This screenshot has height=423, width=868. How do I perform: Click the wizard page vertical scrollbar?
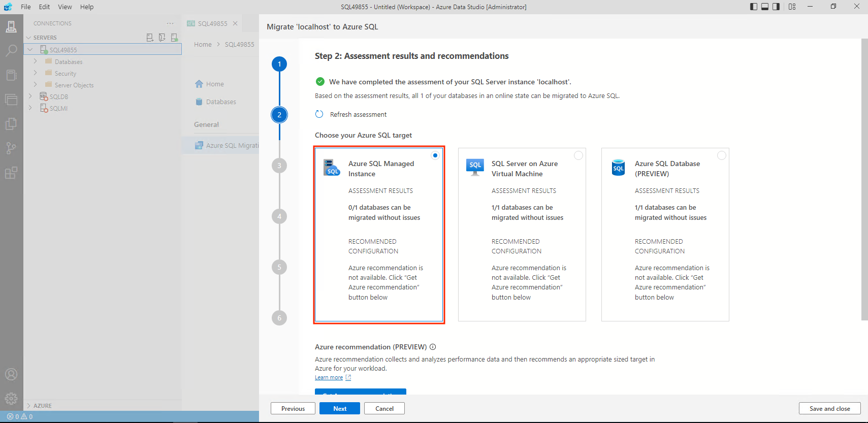click(x=864, y=178)
